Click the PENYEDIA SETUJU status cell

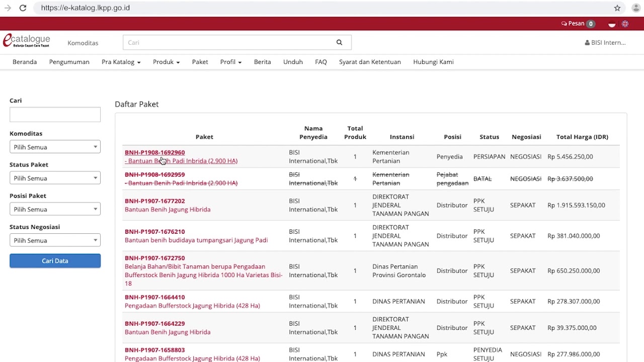click(x=488, y=354)
